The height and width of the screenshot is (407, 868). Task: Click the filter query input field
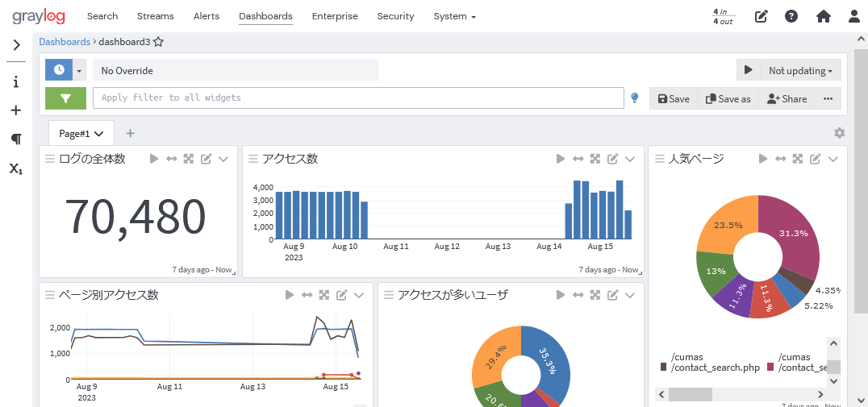click(x=359, y=98)
